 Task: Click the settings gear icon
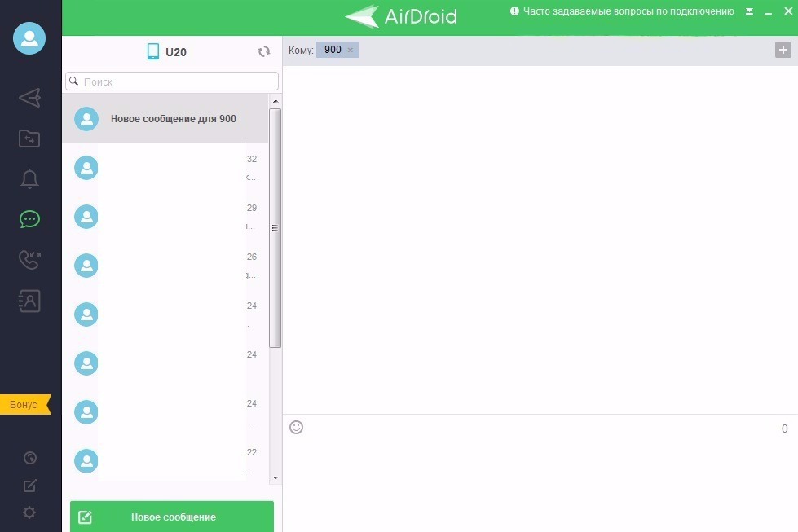pos(29,512)
